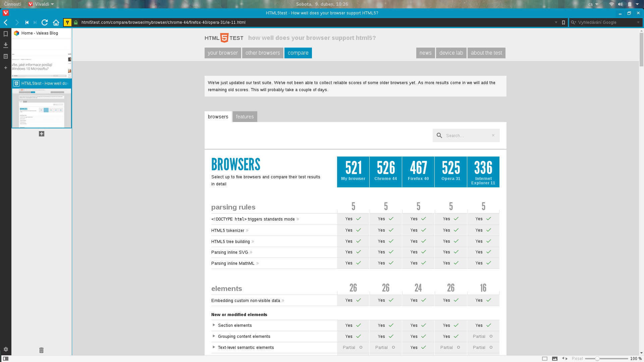This screenshot has width=644, height=362.
Task: Open the your browser page
Action: pos(223,53)
